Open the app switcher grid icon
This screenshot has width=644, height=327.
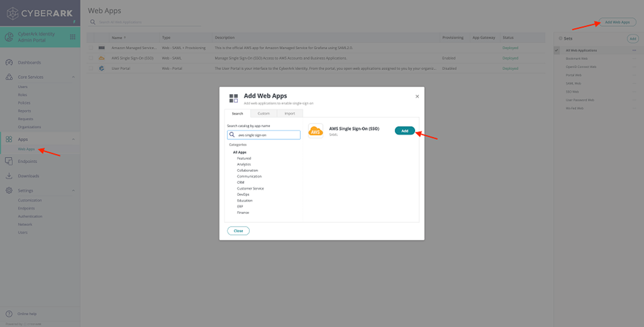click(x=72, y=36)
